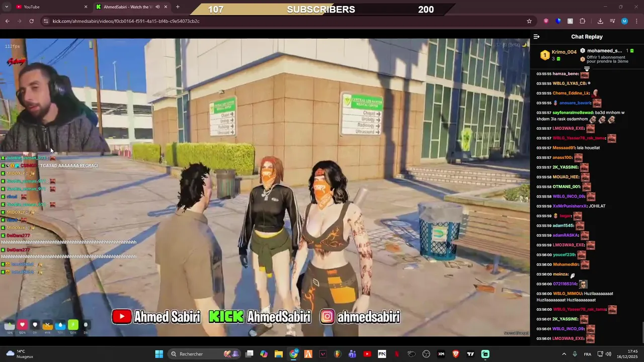
Task: Open Messaad91 username in chat
Action: tap(564, 148)
